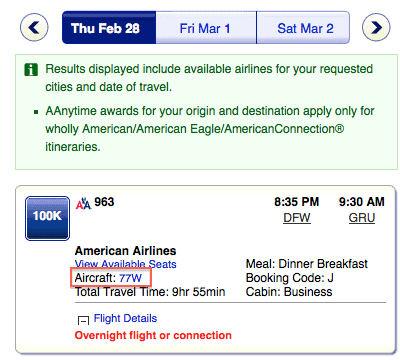Open the 77W aircraft link

click(131, 278)
